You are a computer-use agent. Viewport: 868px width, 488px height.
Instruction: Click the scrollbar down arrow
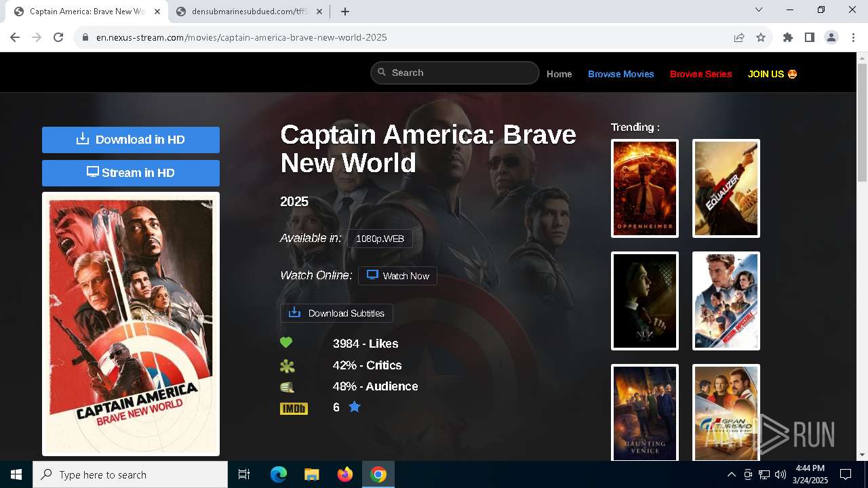863,455
